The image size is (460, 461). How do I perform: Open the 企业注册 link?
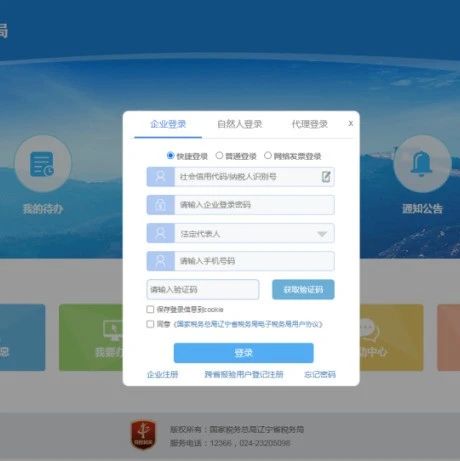pos(162,374)
